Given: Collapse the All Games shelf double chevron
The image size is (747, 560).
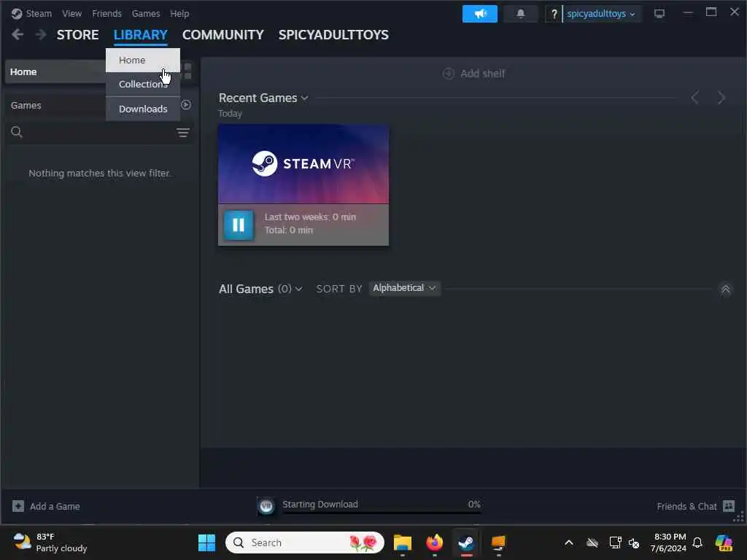Looking at the screenshot, I should pos(726,289).
